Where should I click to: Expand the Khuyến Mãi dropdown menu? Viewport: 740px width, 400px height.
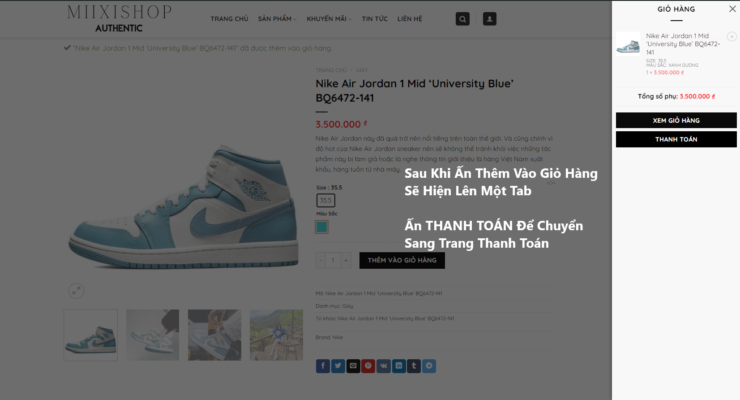(x=328, y=19)
